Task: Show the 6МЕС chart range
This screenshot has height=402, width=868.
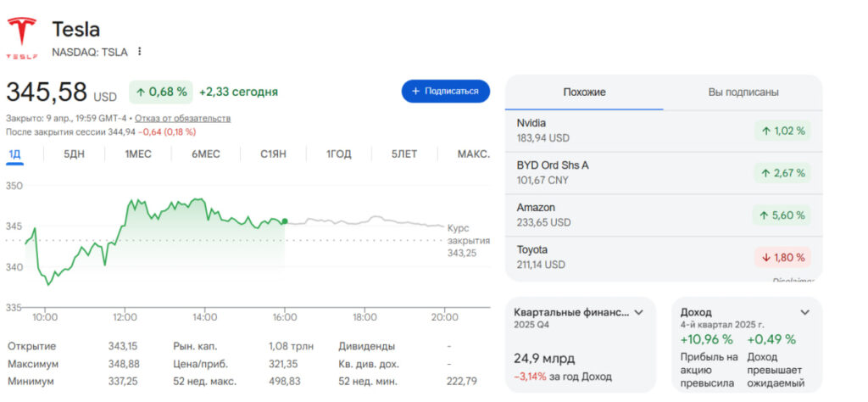Action: [x=205, y=154]
